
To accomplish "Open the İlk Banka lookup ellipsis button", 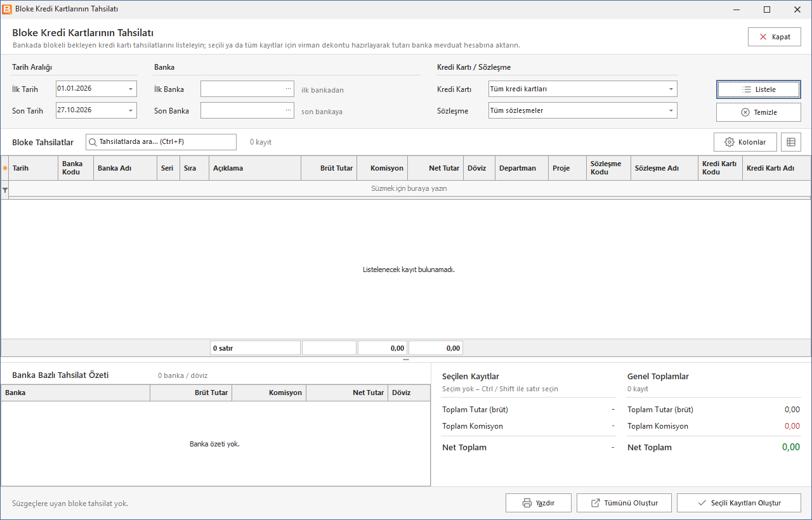I will pyautogui.click(x=289, y=89).
